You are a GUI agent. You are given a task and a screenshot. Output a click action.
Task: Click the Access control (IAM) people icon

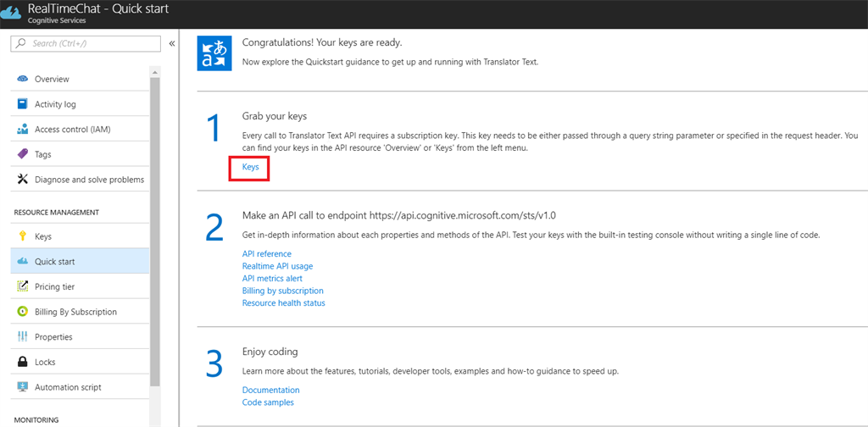tap(23, 130)
